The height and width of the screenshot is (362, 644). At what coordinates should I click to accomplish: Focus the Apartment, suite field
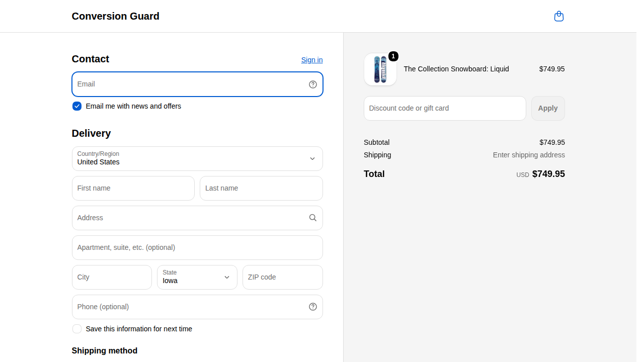click(197, 248)
